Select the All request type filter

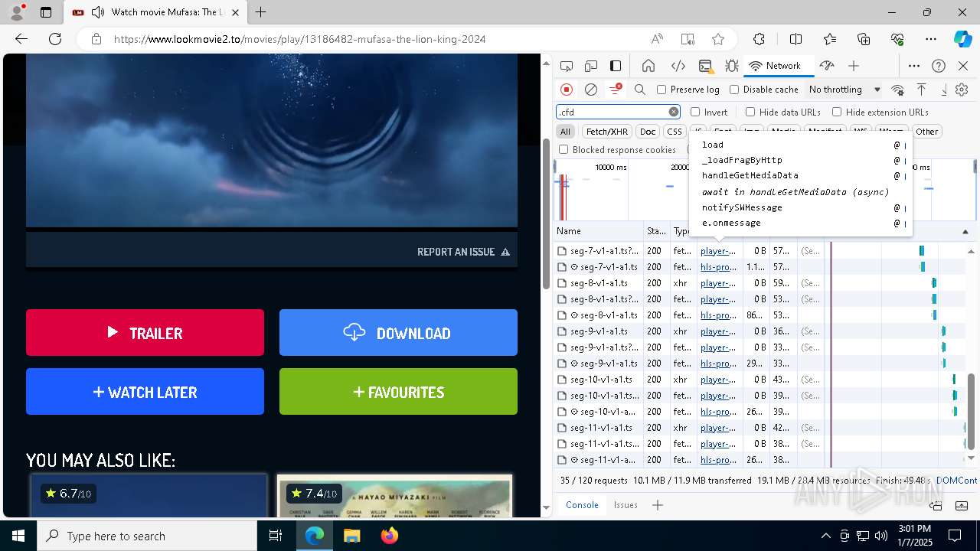click(565, 132)
